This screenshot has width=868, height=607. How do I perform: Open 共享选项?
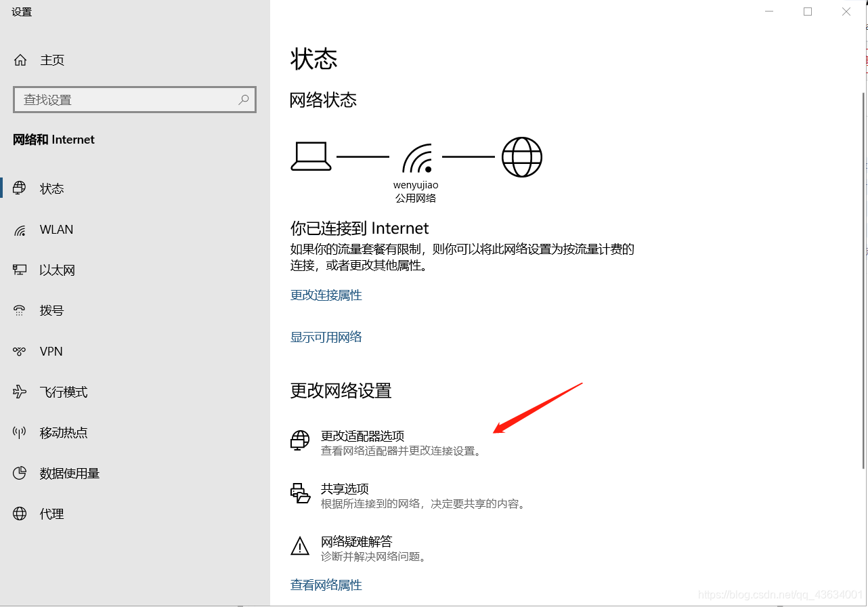[345, 489]
